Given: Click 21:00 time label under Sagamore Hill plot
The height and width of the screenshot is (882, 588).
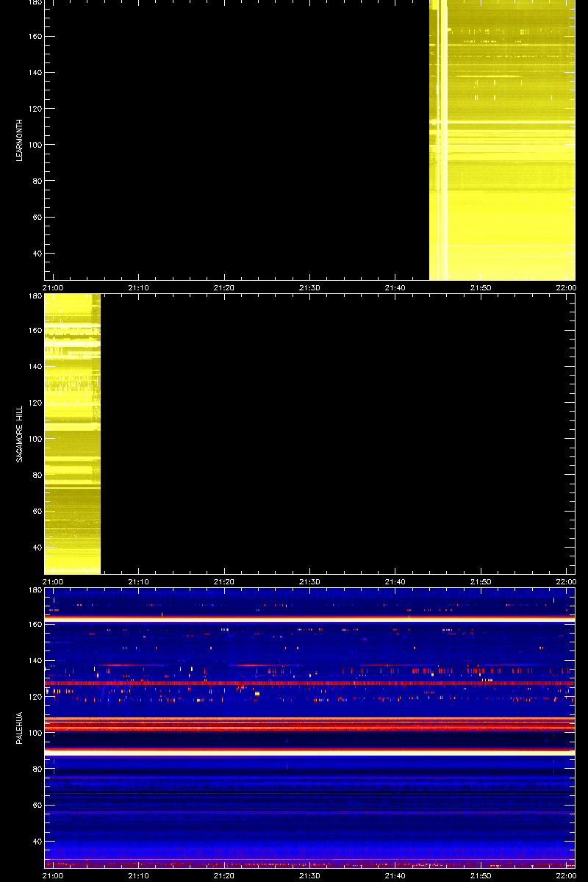Looking at the screenshot, I should (53, 581).
